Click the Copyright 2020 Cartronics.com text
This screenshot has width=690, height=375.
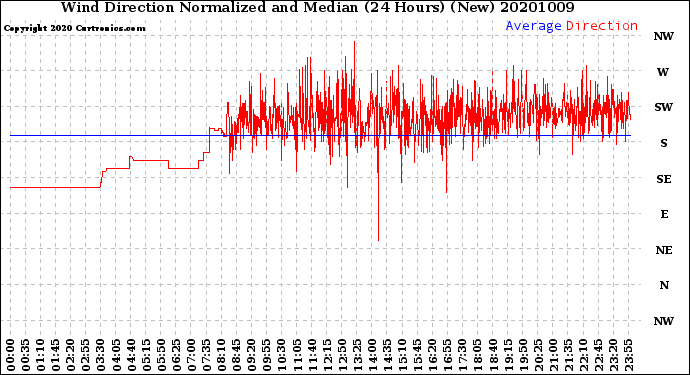tap(74, 28)
